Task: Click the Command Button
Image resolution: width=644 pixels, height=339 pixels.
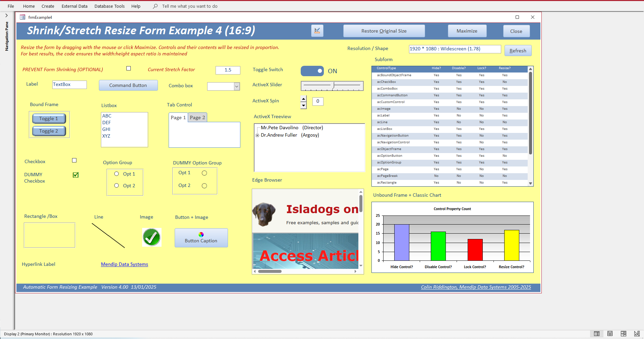Action: pos(128,85)
